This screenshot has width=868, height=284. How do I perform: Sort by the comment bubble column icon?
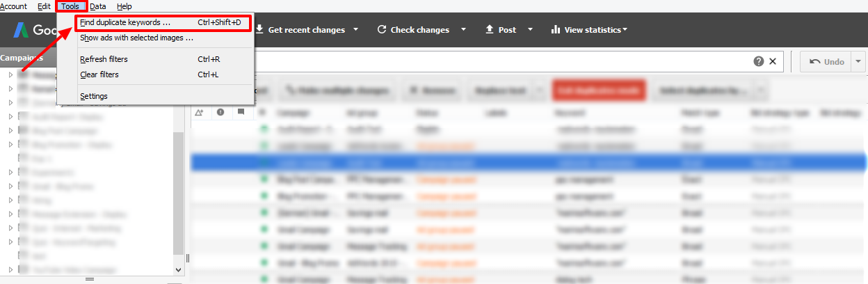[241, 111]
